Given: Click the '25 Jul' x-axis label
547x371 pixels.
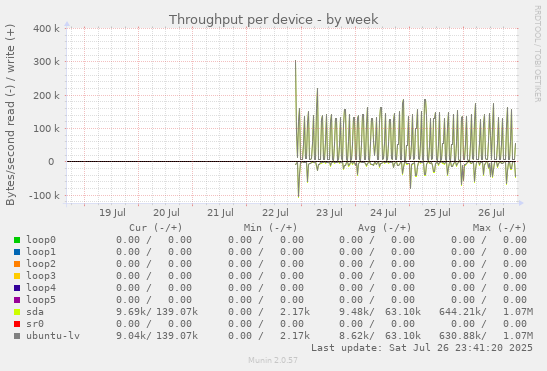Looking at the screenshot, I should click(x=437, y=213).
